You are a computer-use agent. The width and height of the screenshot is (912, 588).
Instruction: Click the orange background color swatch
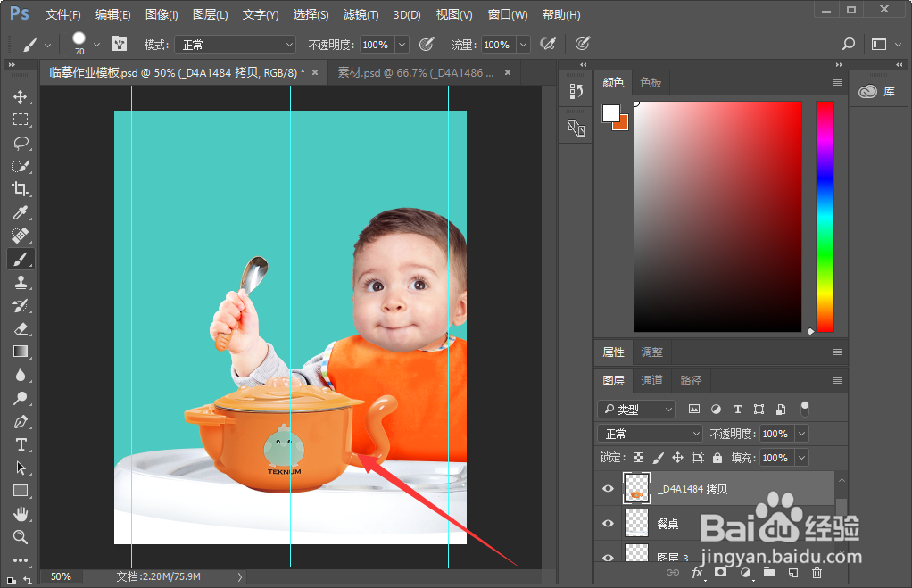coord(624,124)
